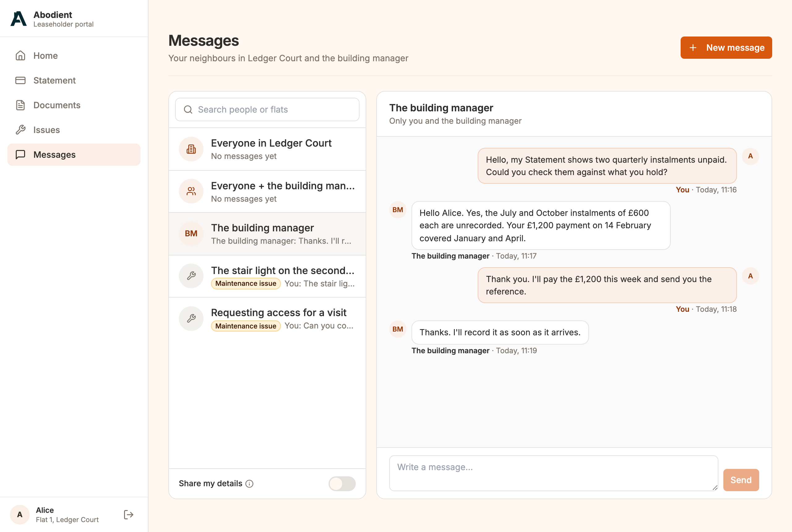Open The stair light on the second thread
The height and width of the screenshot is (532, 792).
coord(267,276)
